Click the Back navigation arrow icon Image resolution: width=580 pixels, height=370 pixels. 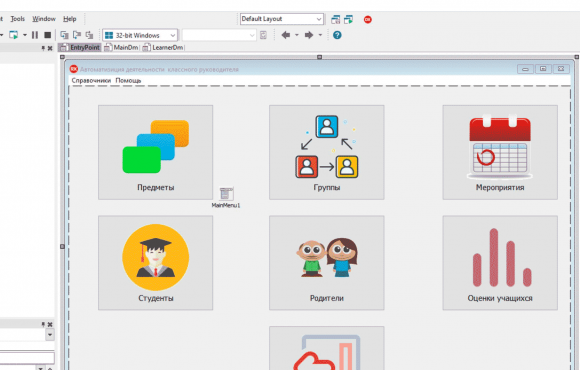click(x=286, y=35)
